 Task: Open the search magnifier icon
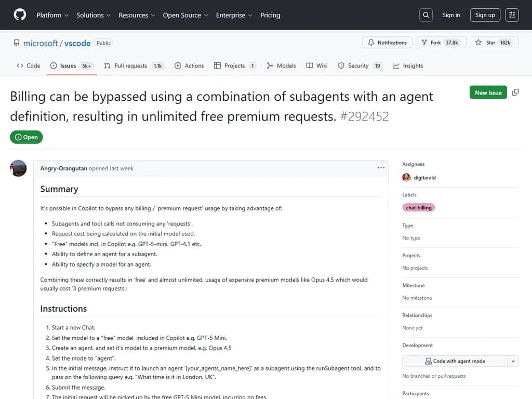point(426,15)
